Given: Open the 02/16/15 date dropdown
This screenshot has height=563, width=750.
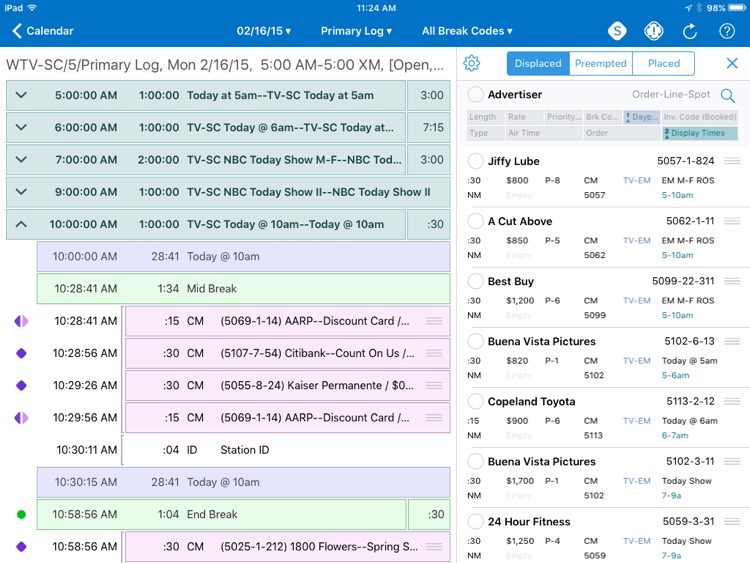Looking at the screenshot, I should pyautogui.click(x=264, y=31).
